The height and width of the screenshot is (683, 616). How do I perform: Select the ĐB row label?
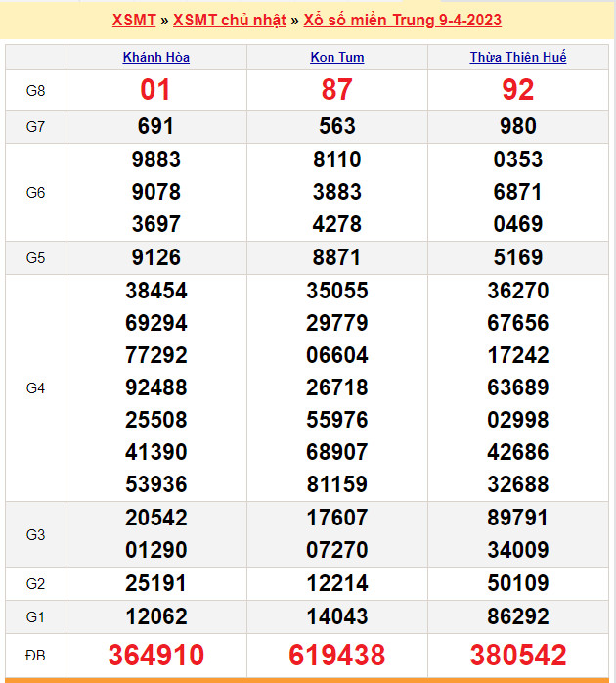(36, 655)
